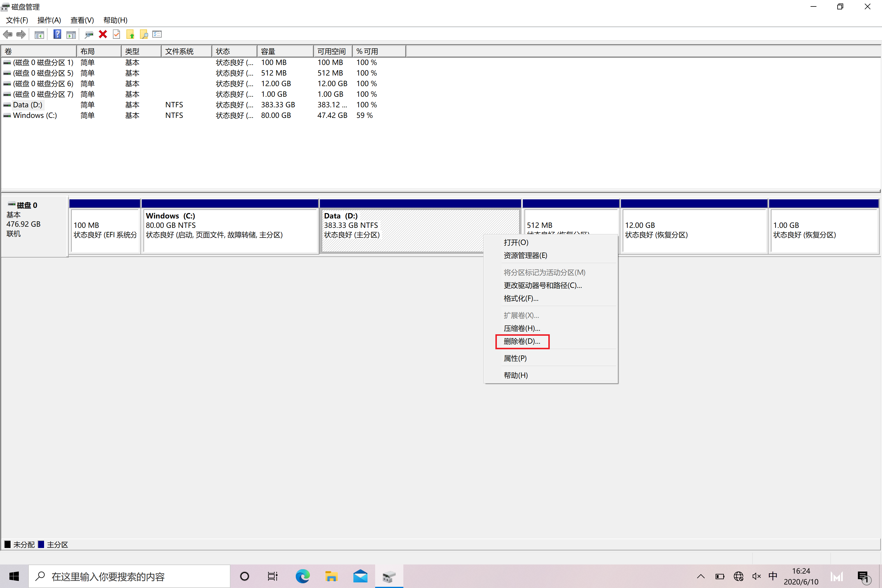882x588 pixels.
Task: Click the folder with magnifier search icon
Action: [144, 34]
